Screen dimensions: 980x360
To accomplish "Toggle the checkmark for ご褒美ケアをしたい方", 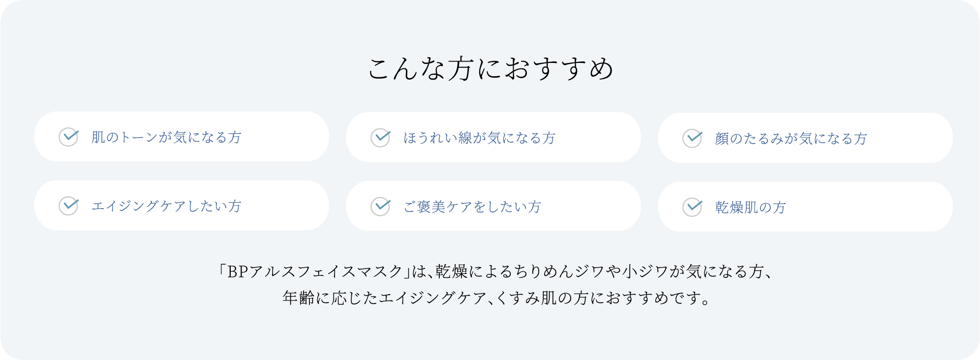I will (380, 207).
